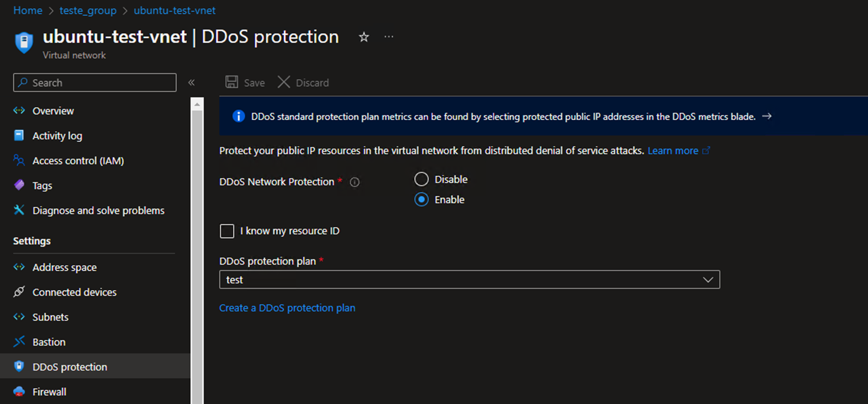Click the Overview icon in sidebar

(19, 110)
